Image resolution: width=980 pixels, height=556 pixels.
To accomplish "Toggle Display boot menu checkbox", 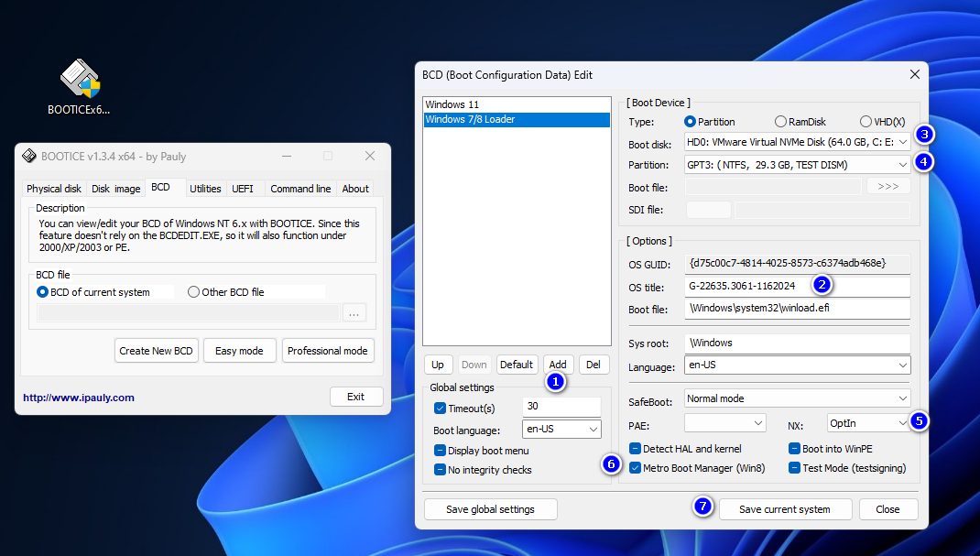I will 440,451.
